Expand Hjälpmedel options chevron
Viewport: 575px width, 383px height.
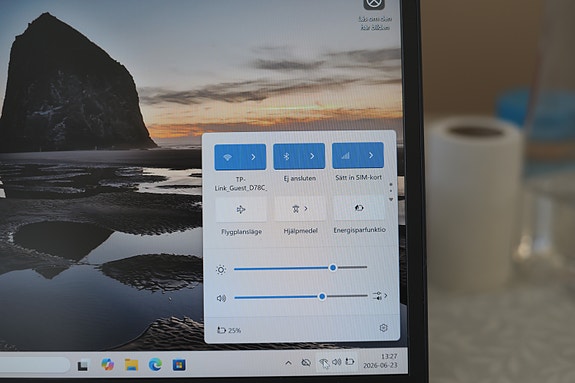[x=306, y=208]
